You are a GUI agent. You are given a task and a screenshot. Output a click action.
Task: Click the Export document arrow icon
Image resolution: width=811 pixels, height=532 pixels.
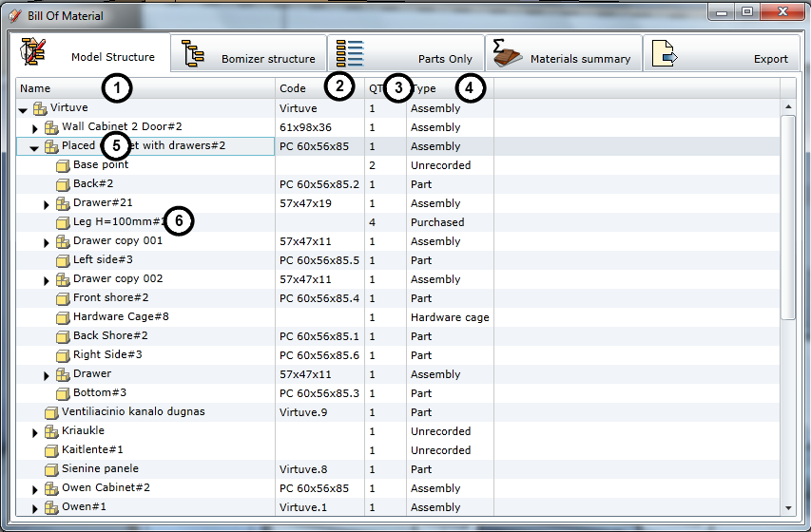(665, 54)
